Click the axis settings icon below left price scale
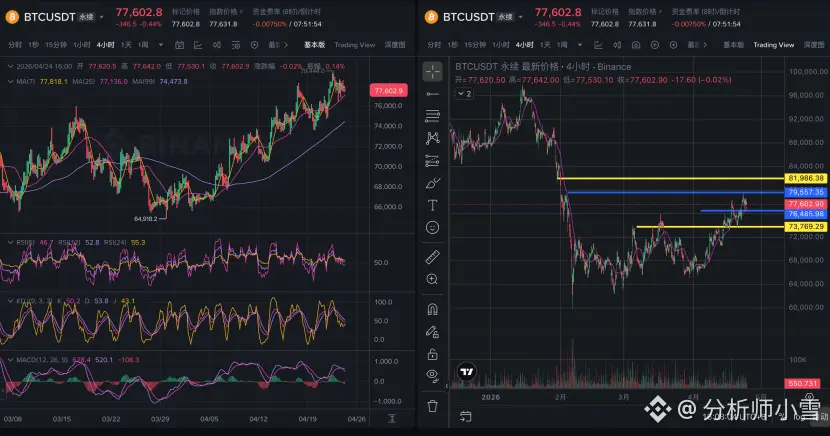 (392, 419)
